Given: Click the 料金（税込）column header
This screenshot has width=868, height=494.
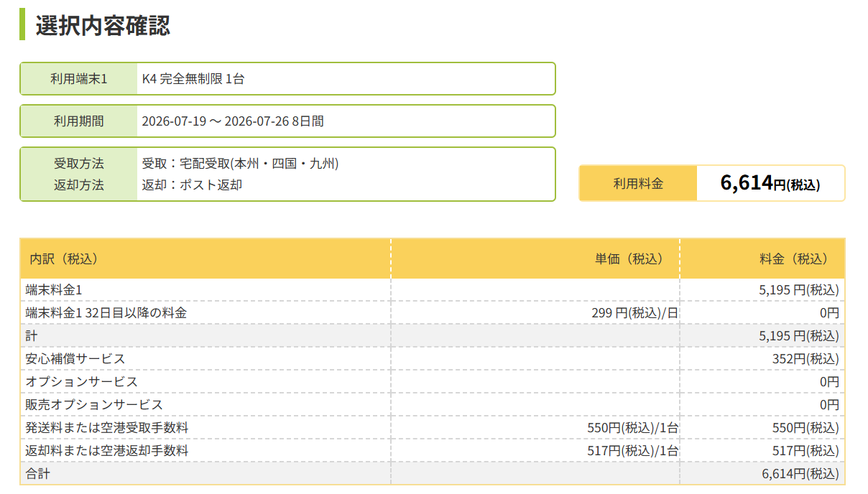Looking at the screenshot, I should (x=793, y=258).
